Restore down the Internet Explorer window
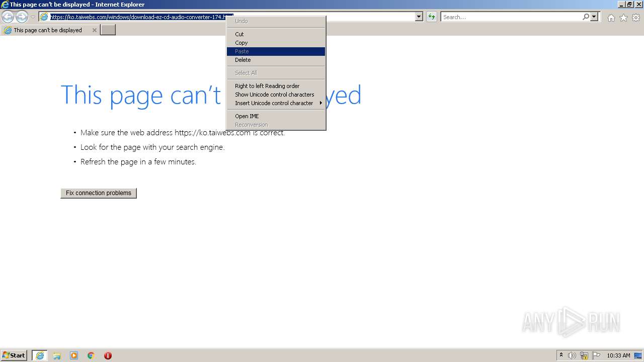This screenshot has width=644, height=362. [630, 5]
